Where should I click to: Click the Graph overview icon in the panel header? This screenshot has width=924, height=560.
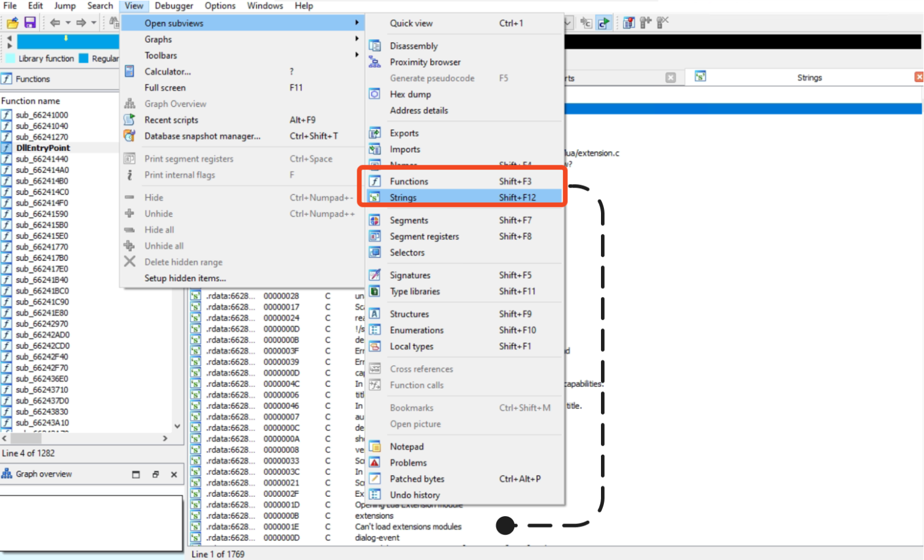(x=7, y=474)
